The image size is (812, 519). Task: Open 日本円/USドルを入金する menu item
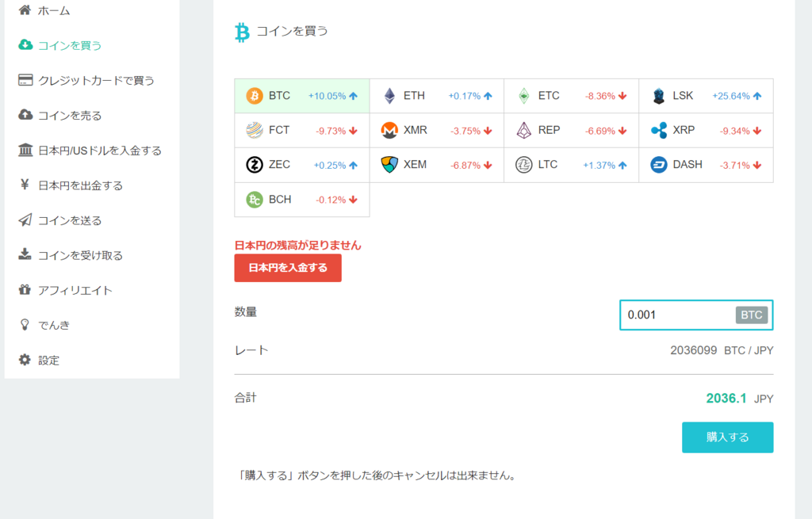(100, 151)
